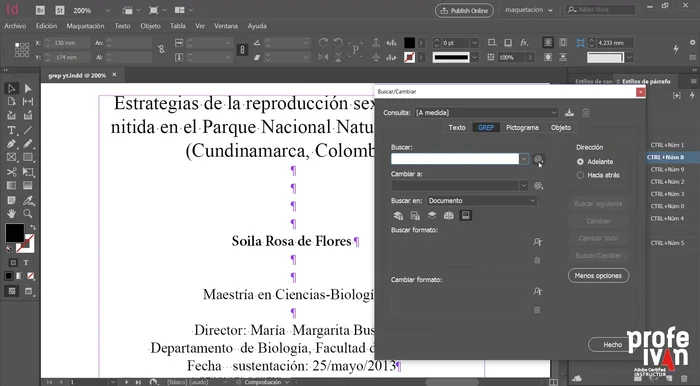
Task: Open maquetacion workspace switcher
Action: pyautogui.click(x=529, y=10)
